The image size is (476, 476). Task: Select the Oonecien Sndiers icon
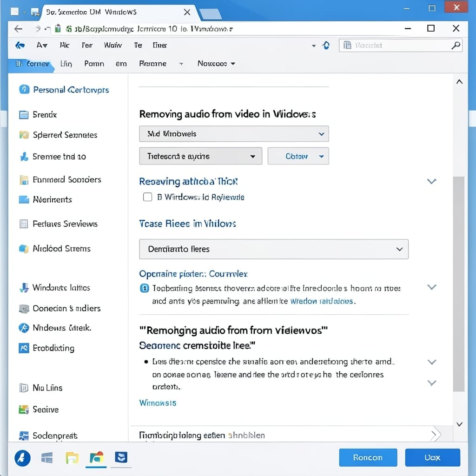point(24,309)
